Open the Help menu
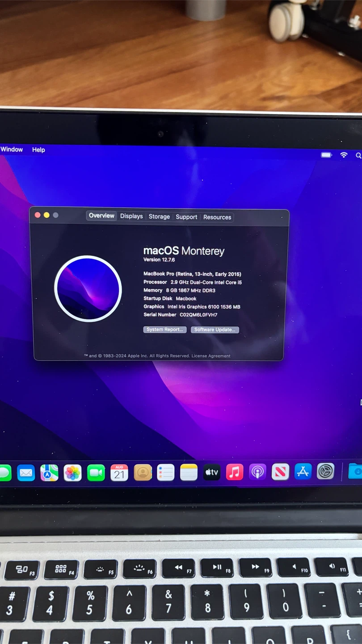 tap(38, 150)
